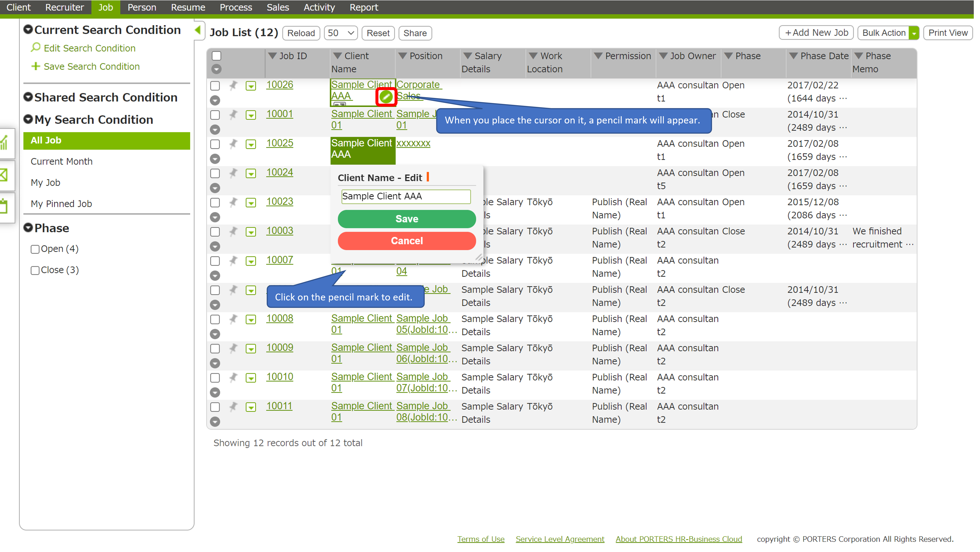
Task: Tick the checkbox for job 10025
Action: coord(215,144)
